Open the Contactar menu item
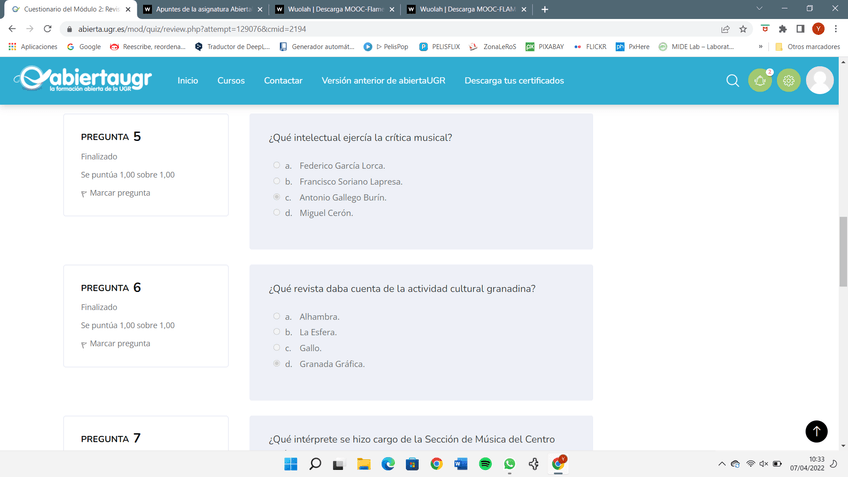Viewport: 848px width, 477px height. [x=283, y=81]
